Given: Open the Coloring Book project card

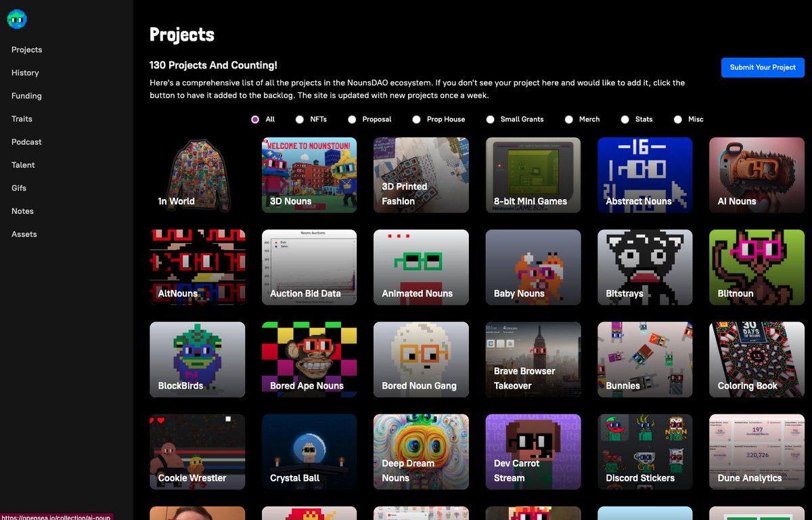Looking at the screenshot, I should pyautogui.click(x=757, y=360).
